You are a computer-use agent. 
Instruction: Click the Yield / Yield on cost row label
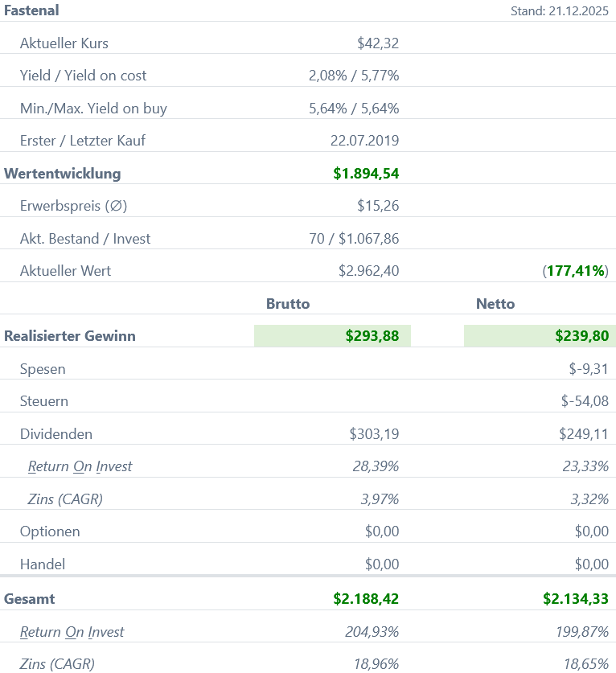click(83, 76)
